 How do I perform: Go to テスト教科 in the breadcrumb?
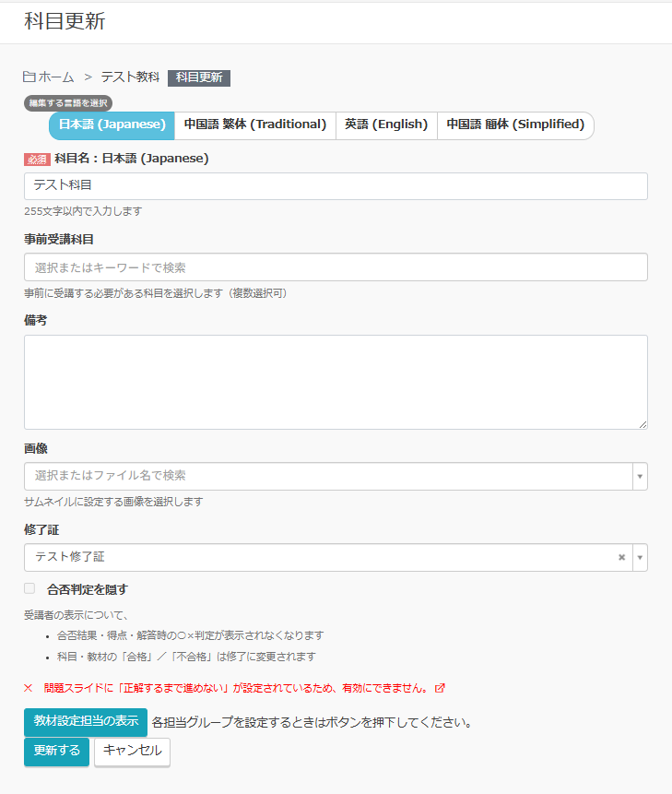pos(130,77)
